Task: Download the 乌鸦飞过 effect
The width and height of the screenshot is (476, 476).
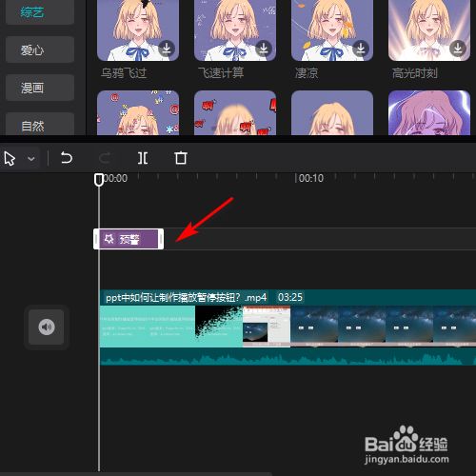Action: coord(167,49)
